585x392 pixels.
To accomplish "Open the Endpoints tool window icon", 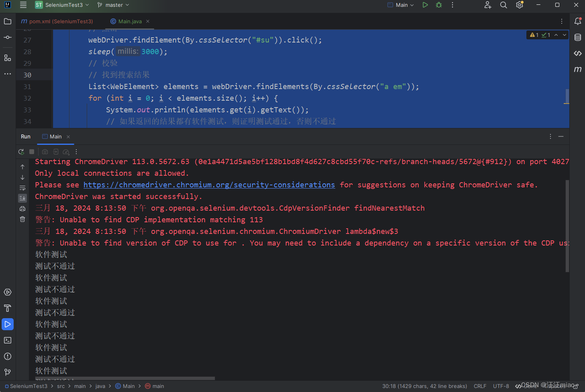I will (578, 53).
